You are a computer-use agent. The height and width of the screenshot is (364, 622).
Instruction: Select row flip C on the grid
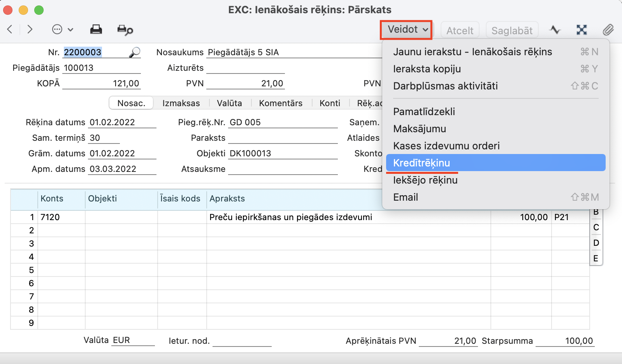point(596,227)
